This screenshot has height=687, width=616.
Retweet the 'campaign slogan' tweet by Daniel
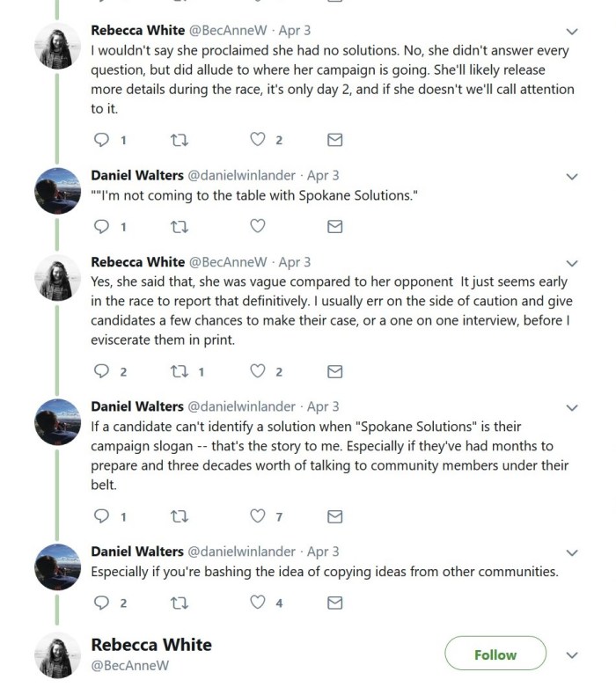pyautogui.click(x=179, y=515)
